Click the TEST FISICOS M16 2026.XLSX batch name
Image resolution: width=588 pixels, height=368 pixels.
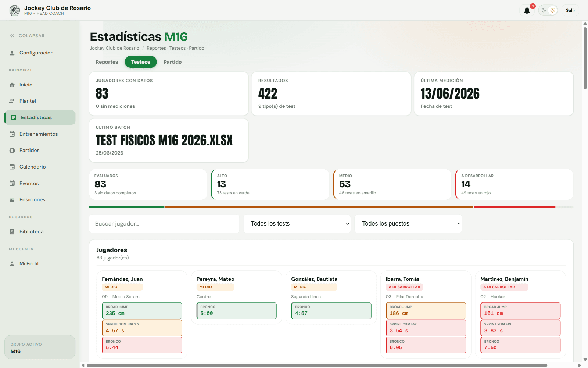[x=164, y=140]
